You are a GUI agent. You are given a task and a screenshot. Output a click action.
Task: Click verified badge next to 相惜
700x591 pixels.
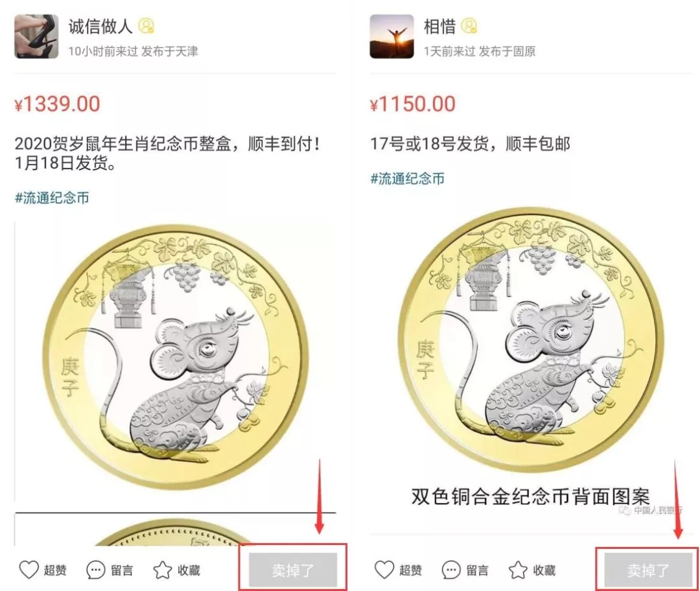click(469, 26)
